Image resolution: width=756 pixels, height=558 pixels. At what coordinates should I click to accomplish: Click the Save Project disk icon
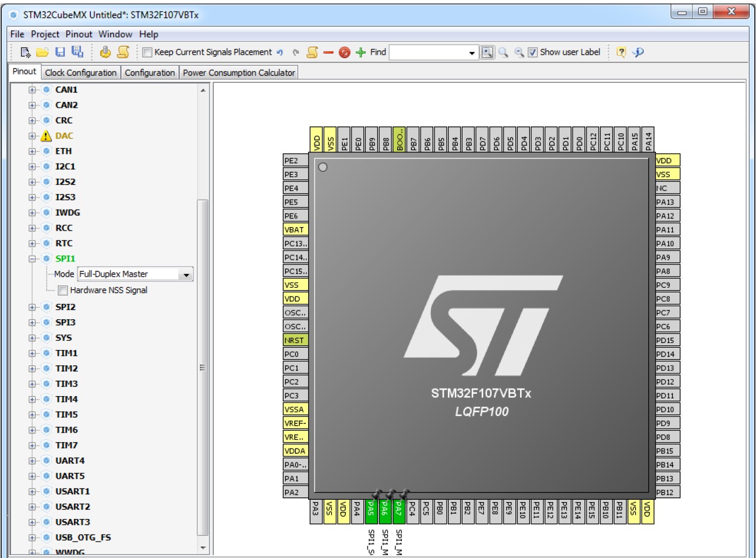tap(60, 52)
